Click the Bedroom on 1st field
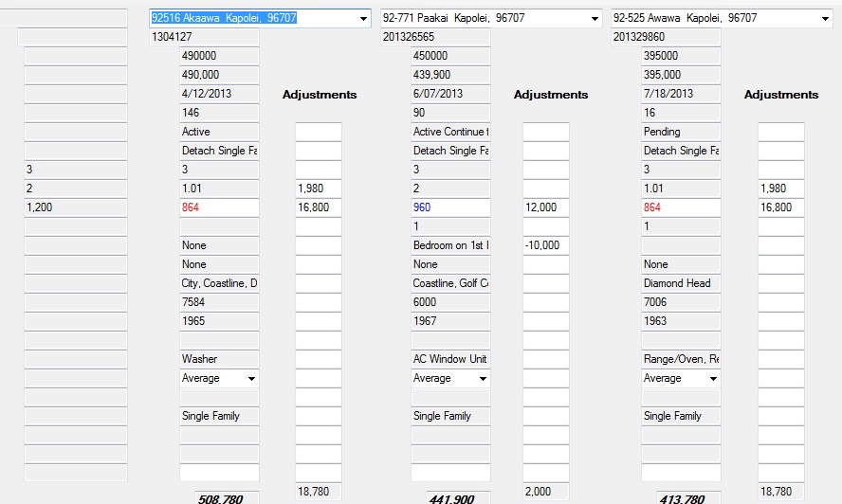 [450, 245]
